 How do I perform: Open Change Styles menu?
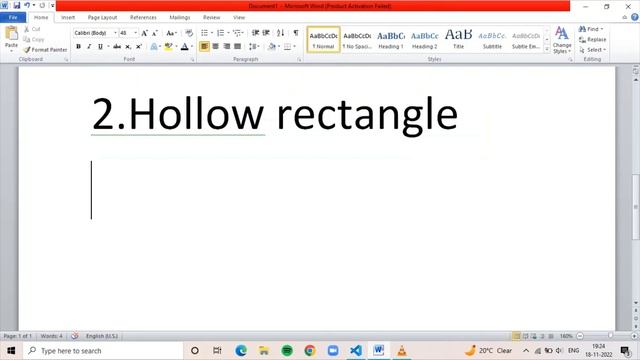click(x=562, y=40)
